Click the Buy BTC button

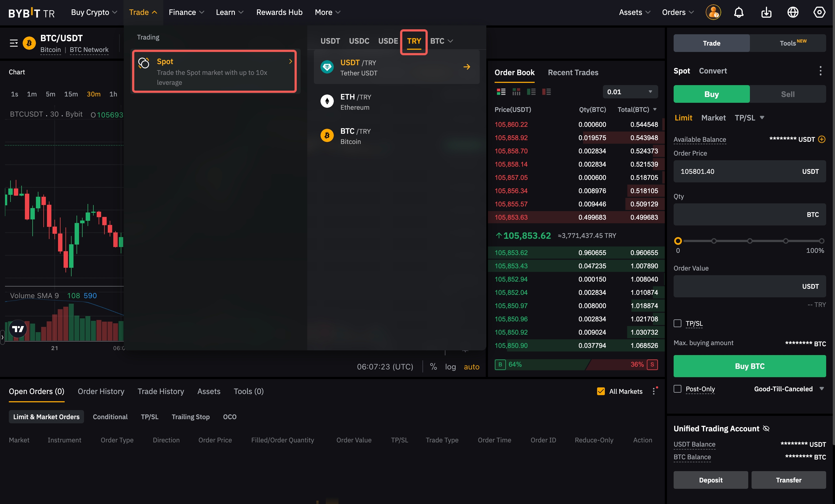click(749, 366)
